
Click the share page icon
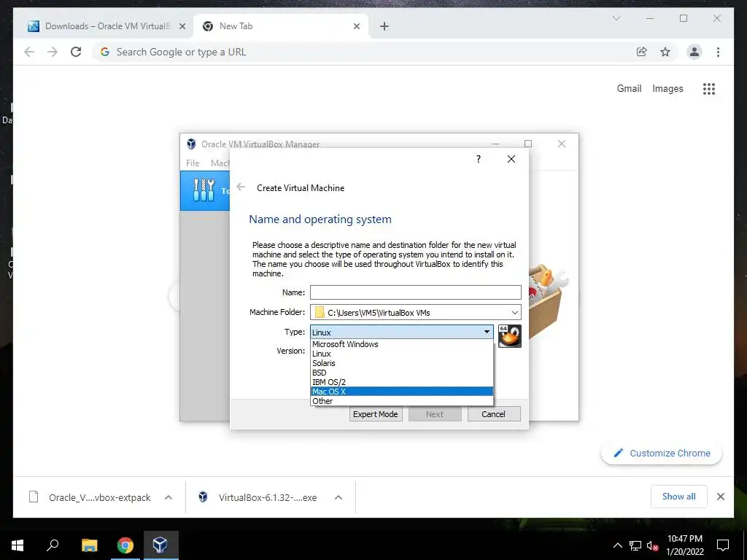(x=642, y=52)
